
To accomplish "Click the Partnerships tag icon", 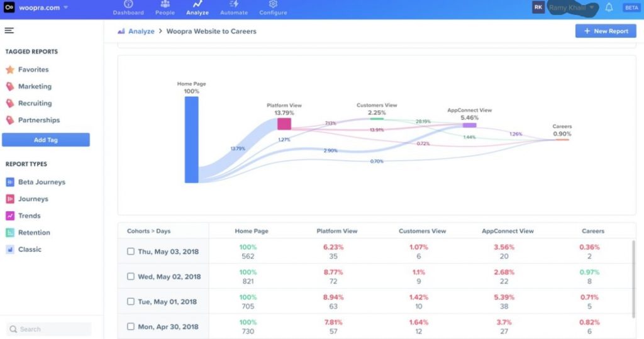I will point(10,120).
